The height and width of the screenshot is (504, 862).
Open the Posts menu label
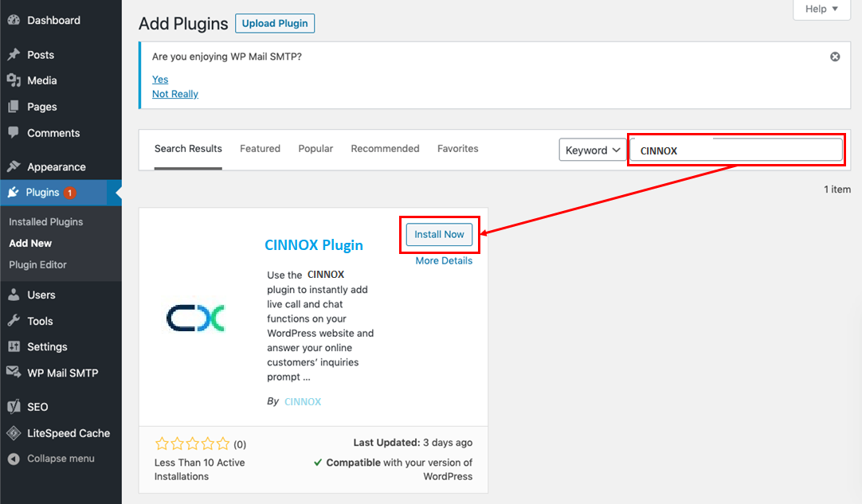[x=41, y=55]
